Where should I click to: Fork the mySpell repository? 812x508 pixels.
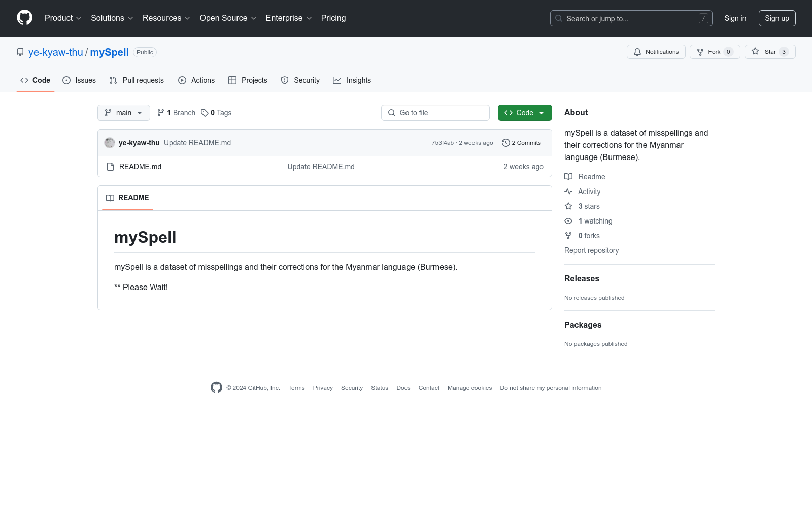click(715, 52)
